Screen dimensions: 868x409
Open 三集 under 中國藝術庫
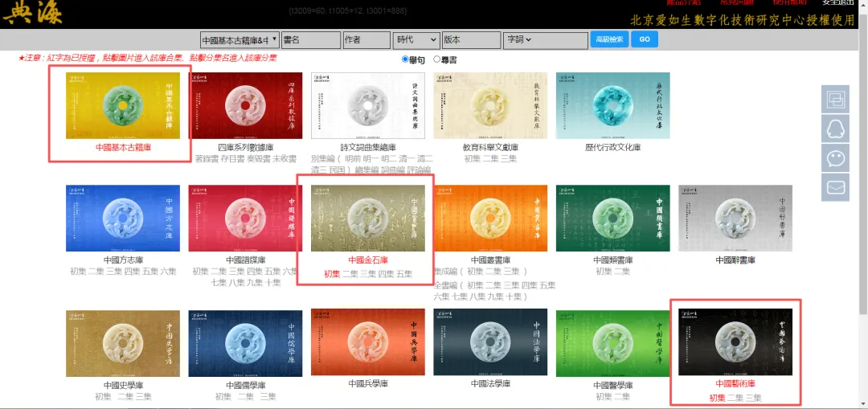(x=753, y=398)
